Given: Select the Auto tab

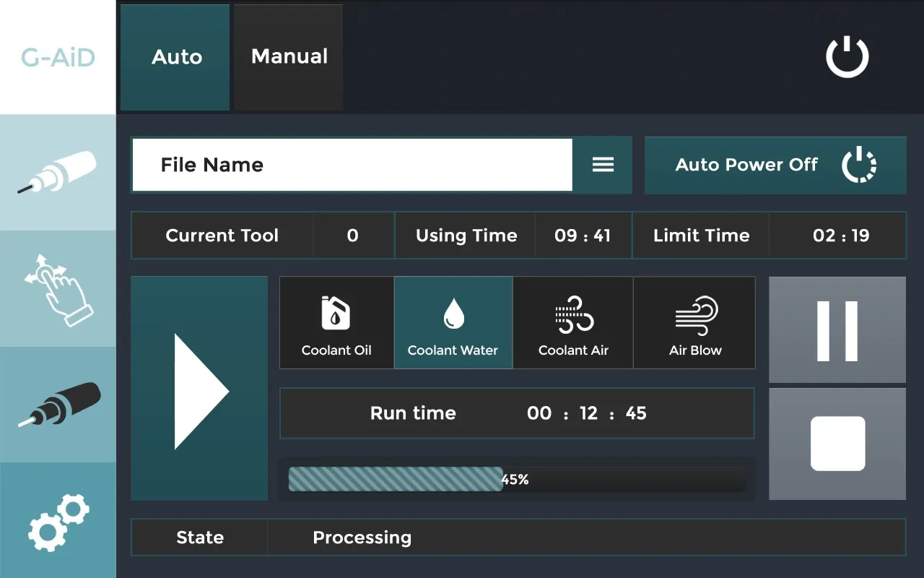Looking at the screenshot, I should [176, 57].
